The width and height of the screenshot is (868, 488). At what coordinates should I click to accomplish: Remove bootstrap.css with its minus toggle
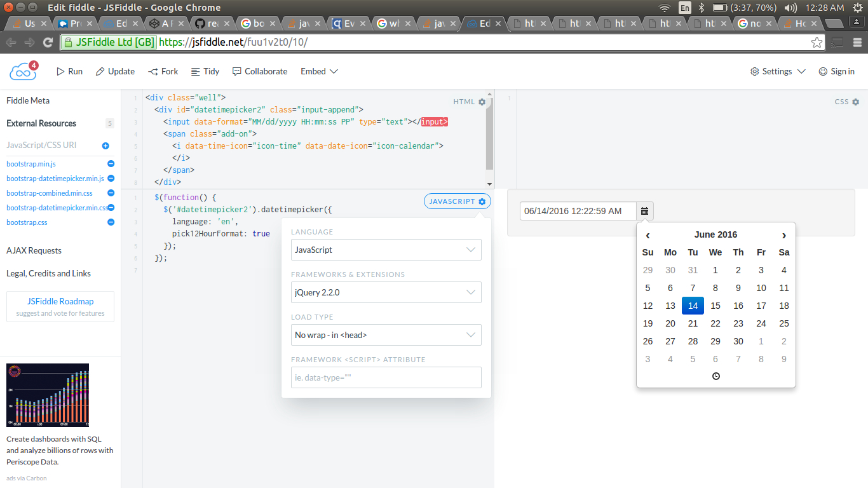(111, 222)
